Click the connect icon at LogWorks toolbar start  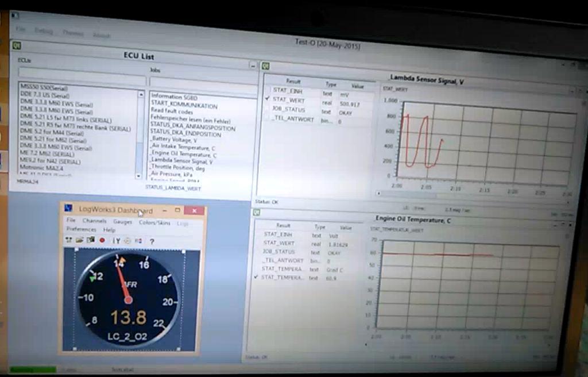(69, 240)
